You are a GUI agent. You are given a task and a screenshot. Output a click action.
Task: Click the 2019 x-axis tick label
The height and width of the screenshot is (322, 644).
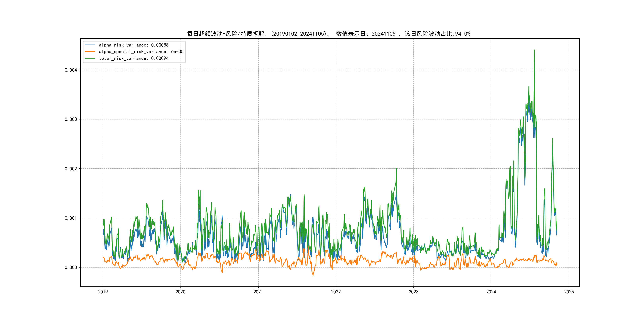tap(103, 292)
